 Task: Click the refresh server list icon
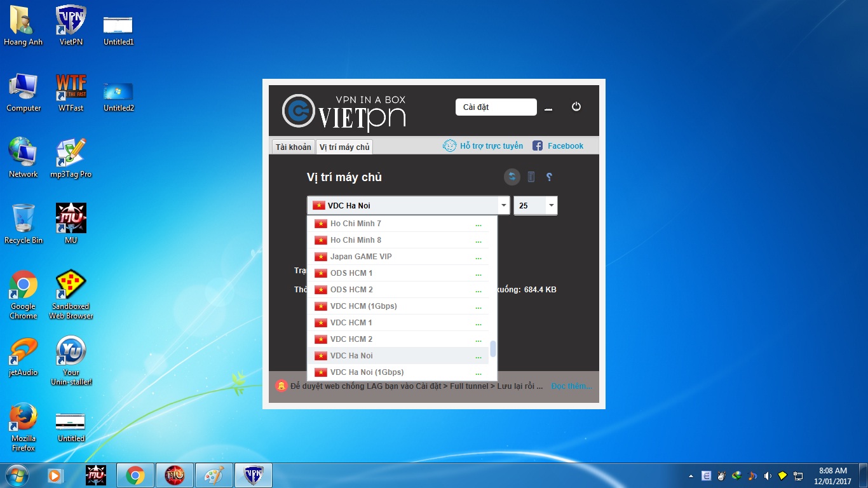tap(512, 177)
